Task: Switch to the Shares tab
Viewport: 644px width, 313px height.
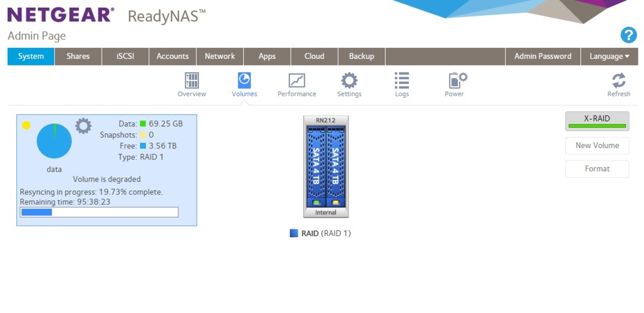Action: tap(78, 56)
